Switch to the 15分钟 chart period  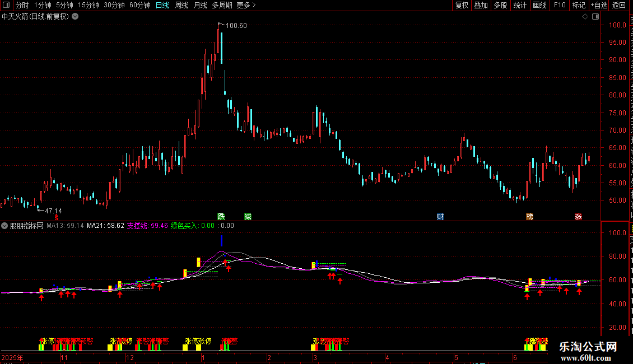88,5
